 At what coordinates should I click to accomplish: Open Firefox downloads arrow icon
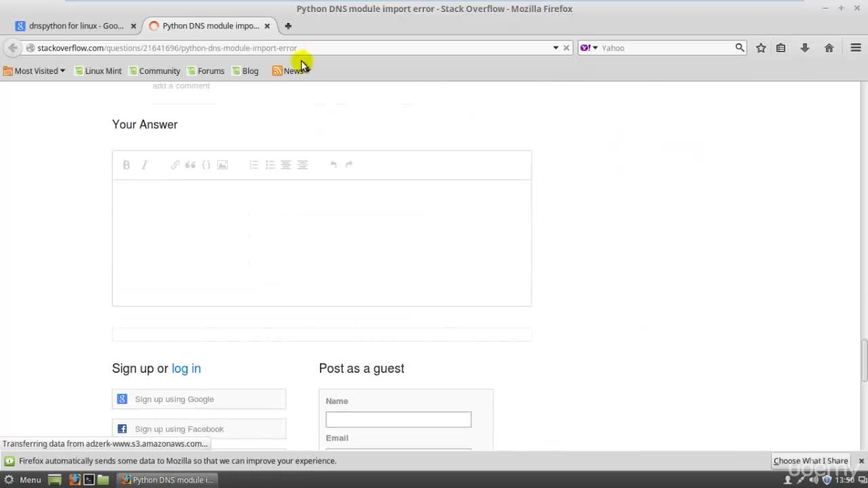point(805,47)
